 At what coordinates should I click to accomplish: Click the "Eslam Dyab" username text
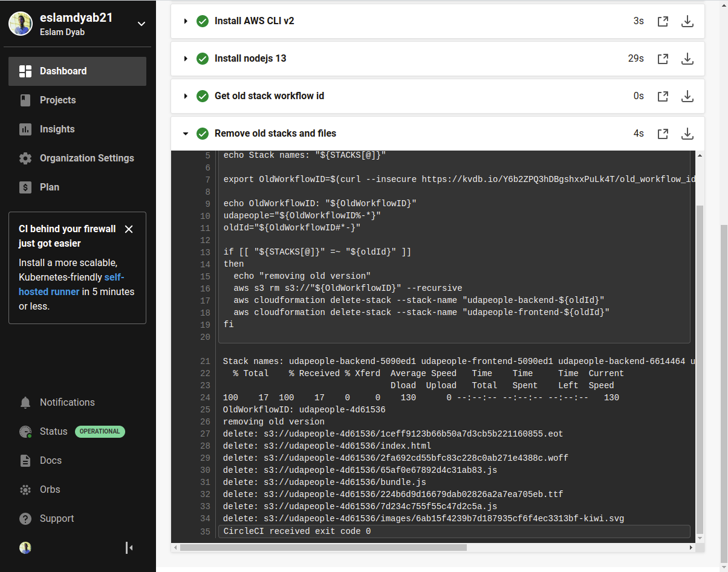[x=62, y=32]
